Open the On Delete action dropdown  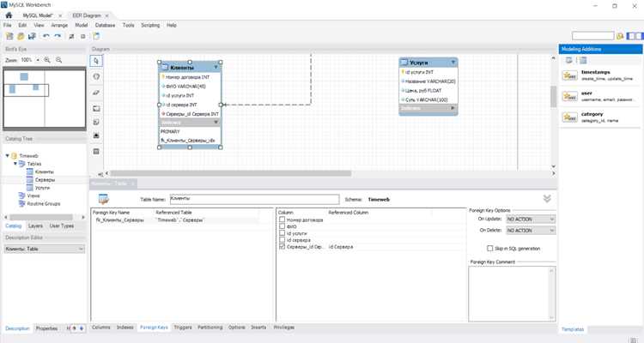[531, 230]
